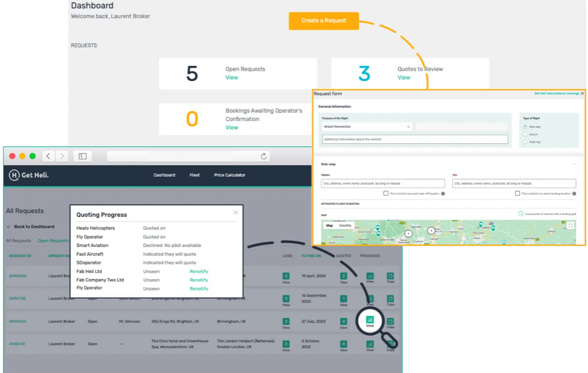Close the Quoting Progress popup
The height and width of the screenshot is (373, 588).
(x=236, y=213)
